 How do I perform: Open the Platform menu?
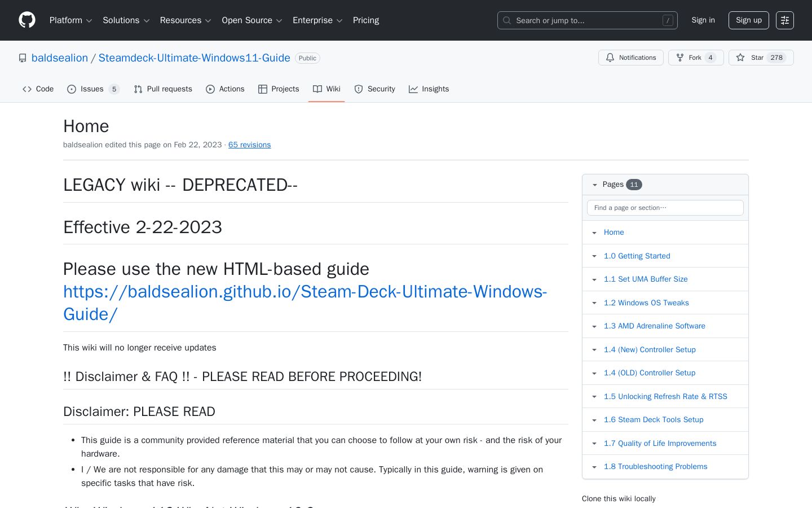point(71,20)
